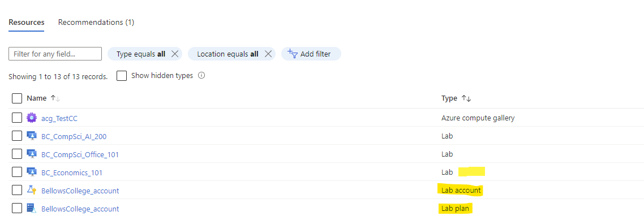Viewport: 644px width, 216px height.
Task: Open the Type equals all filter
Action: tap(140, 54)
